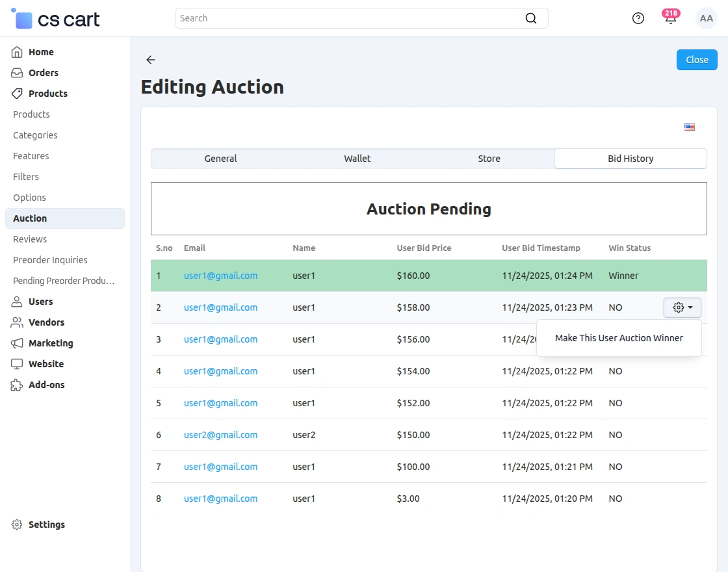
Task: Select Make This User Auction Winner
Action: [619, 338]
